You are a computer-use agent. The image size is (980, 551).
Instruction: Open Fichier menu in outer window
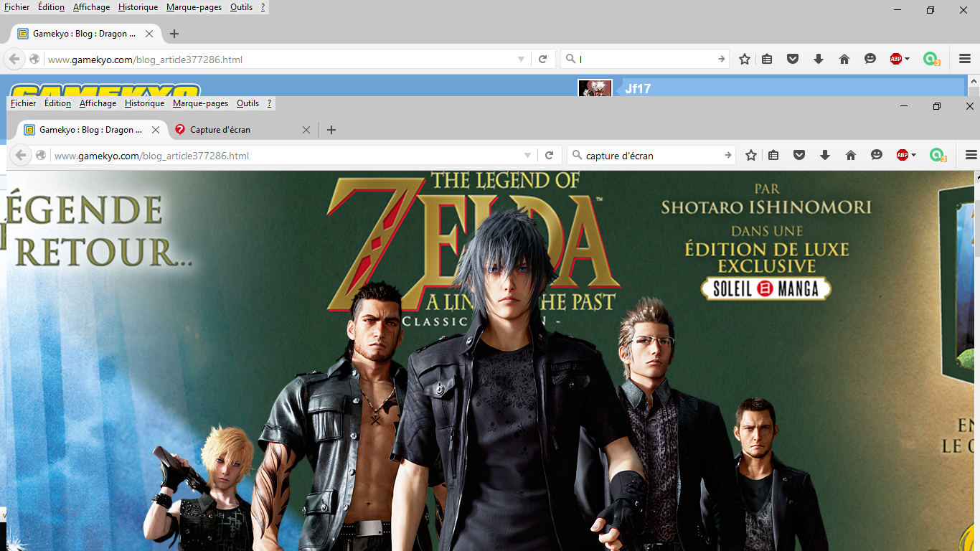[17, 7]
